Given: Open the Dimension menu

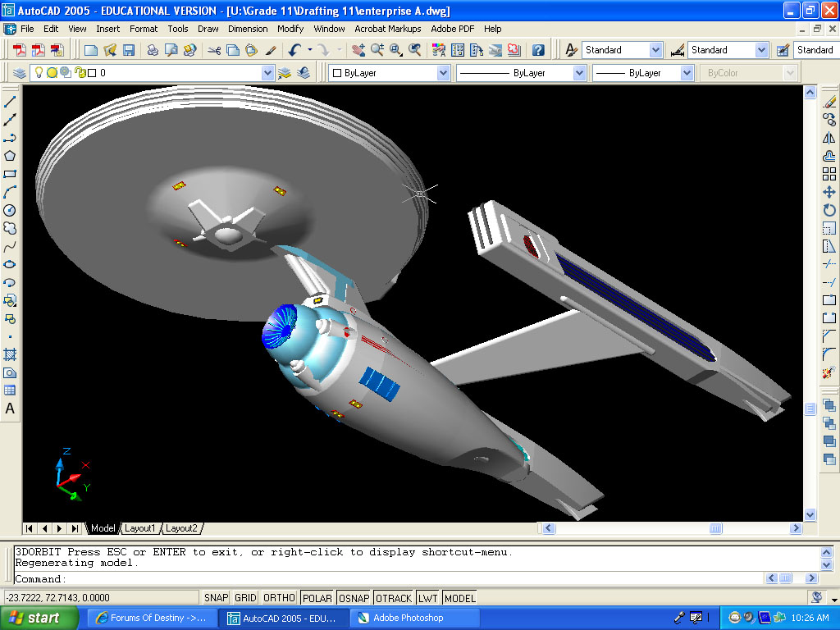Looking at the screenshot, I should click(248, 29).
